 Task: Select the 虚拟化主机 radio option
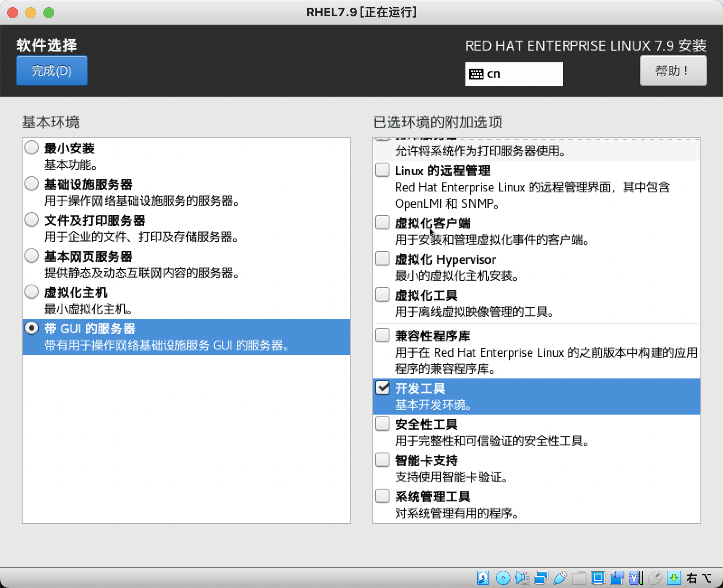32,292
